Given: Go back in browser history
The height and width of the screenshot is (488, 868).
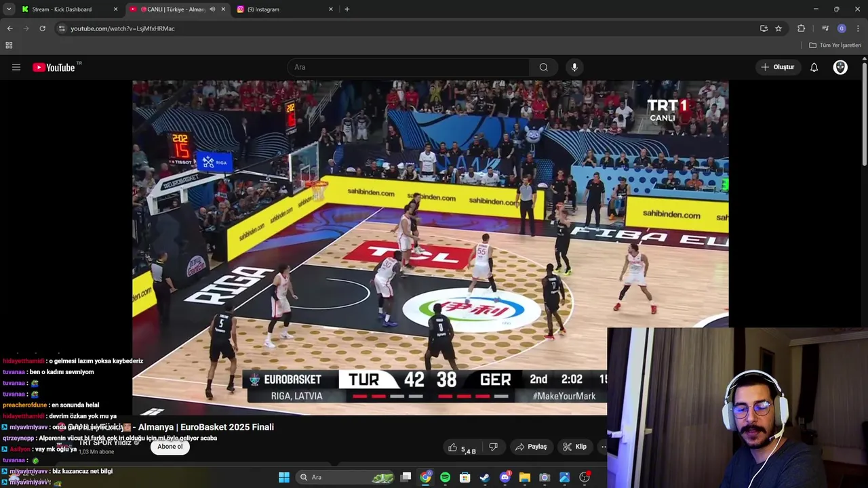Looking at the screenshot, I should tap(9, 28).
